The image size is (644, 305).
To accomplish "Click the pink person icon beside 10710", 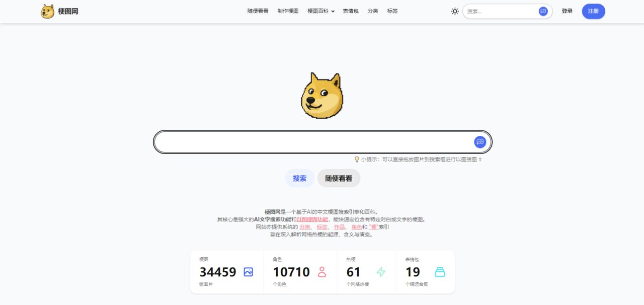I will pos(322,272).
